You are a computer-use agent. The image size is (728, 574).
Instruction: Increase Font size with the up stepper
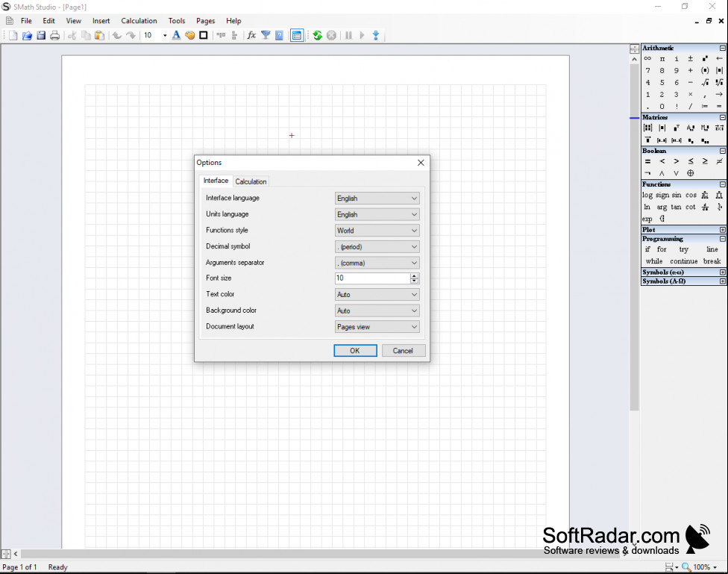(x=415, y=275)
